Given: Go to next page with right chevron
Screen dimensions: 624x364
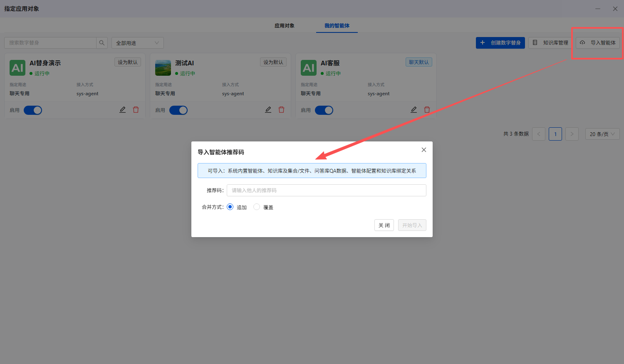Looking at the screenshot, I should 572,134.
